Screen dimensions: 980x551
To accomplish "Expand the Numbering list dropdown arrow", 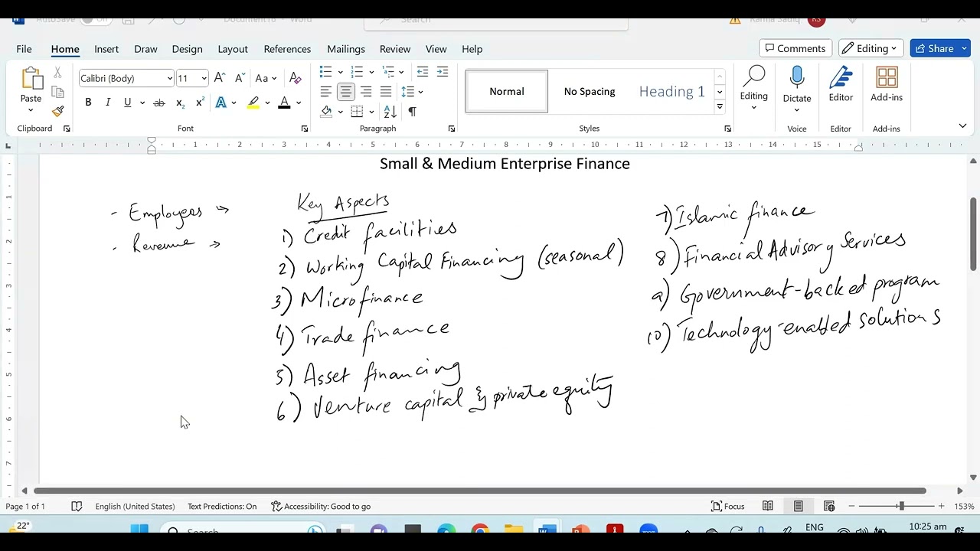I will (371, 72).
